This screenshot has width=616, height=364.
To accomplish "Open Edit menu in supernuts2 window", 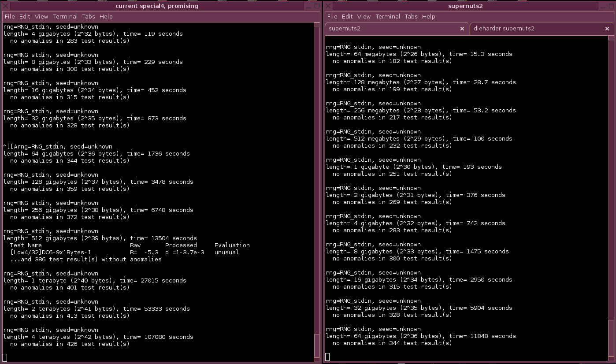I will (347, 16).
